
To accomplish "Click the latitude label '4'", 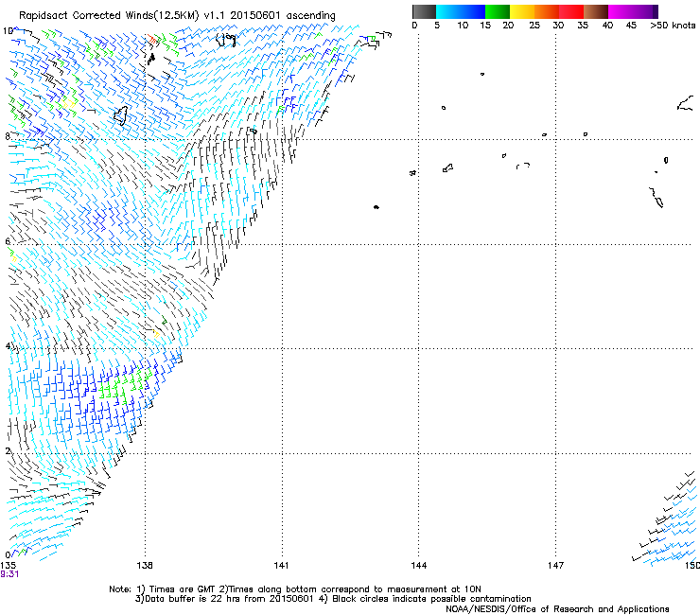I will click(x=8, y=345).
